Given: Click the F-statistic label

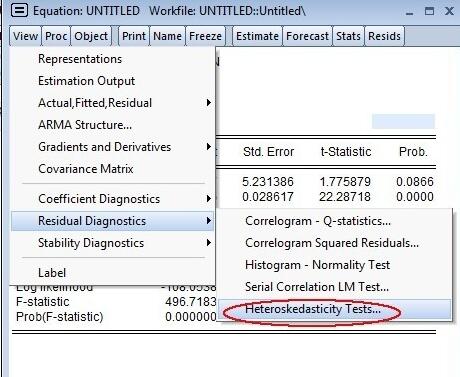Looking at the screenshot, I should 43,302.
